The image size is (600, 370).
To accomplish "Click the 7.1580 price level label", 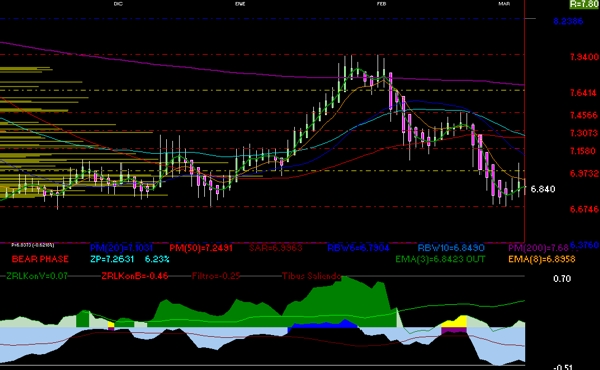I will pyautogui.click(x=583, y=151).
